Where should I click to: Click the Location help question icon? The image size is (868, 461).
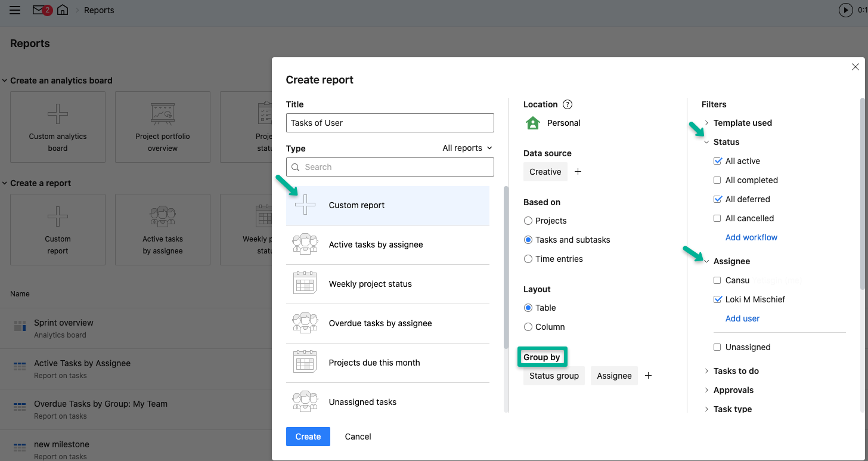click(x=568, y=104)
